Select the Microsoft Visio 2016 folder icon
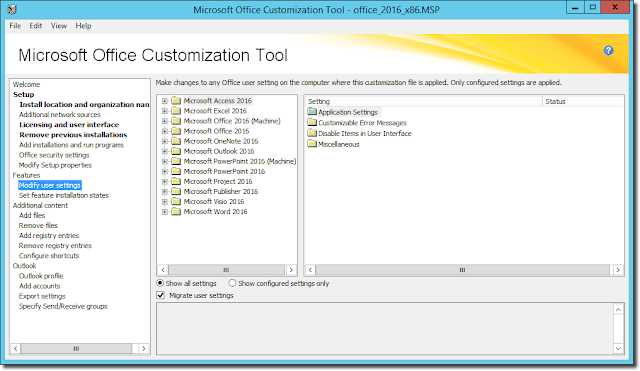 176,201
